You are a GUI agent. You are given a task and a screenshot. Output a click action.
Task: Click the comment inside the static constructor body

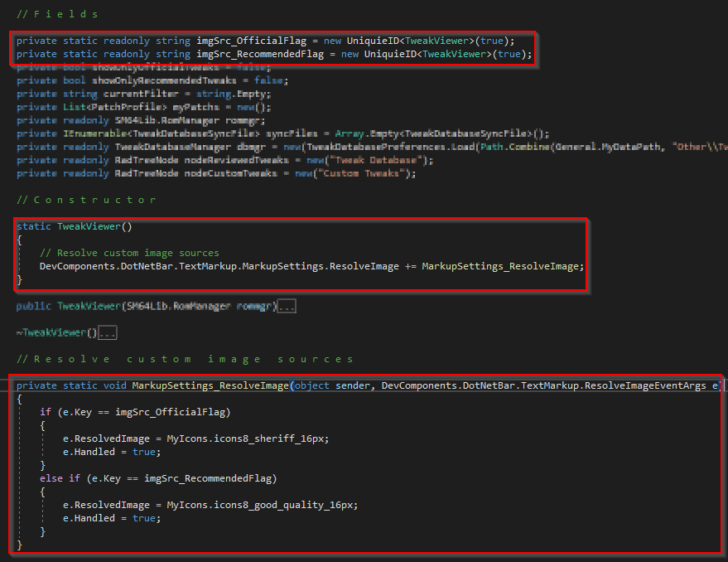click(129, 253)
